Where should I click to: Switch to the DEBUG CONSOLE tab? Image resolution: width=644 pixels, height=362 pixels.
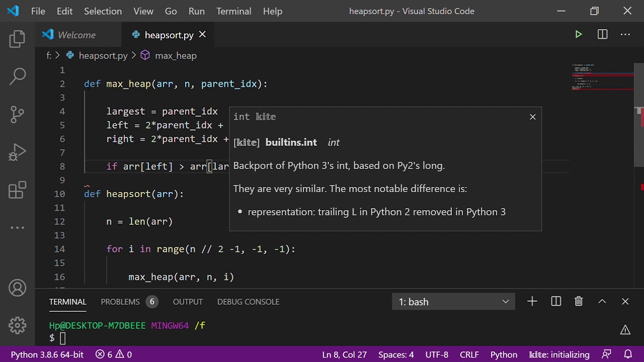point(248,302)
